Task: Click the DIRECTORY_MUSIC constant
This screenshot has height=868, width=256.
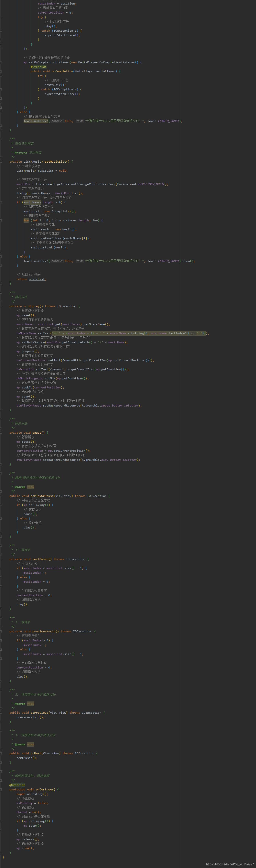Action: (x=152, y=184)
